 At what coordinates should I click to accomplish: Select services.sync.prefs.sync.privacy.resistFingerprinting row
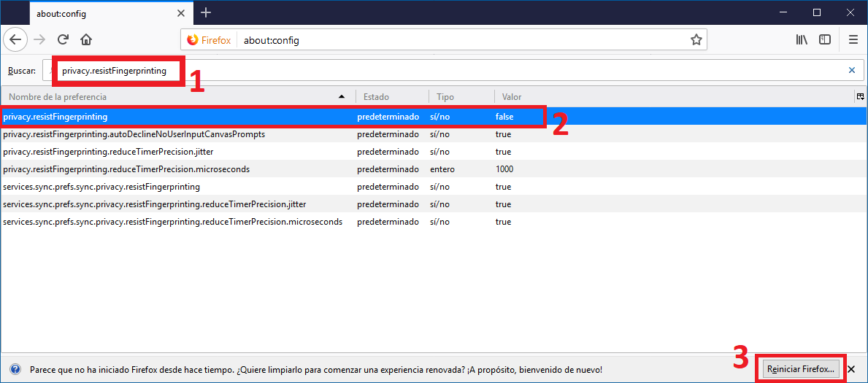[x=434, y=187]
